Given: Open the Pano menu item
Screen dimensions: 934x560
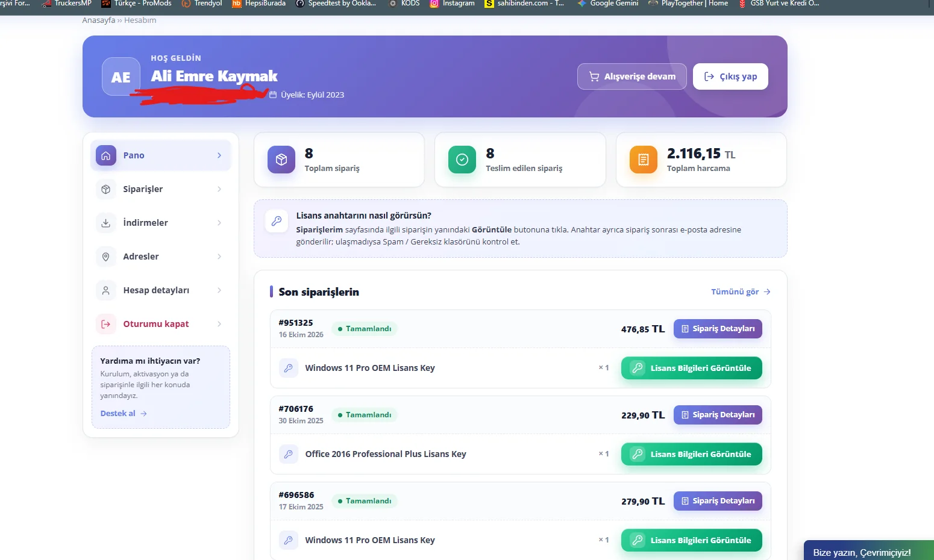Looking at the screenshot, I should pyautogui.click(x=161, y=155).
